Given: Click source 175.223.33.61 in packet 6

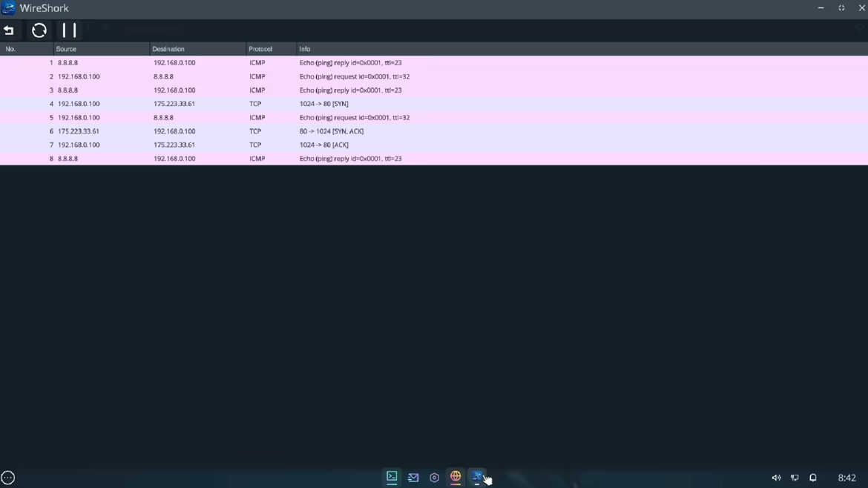Looking at the screenshot, I should (78, 131).
